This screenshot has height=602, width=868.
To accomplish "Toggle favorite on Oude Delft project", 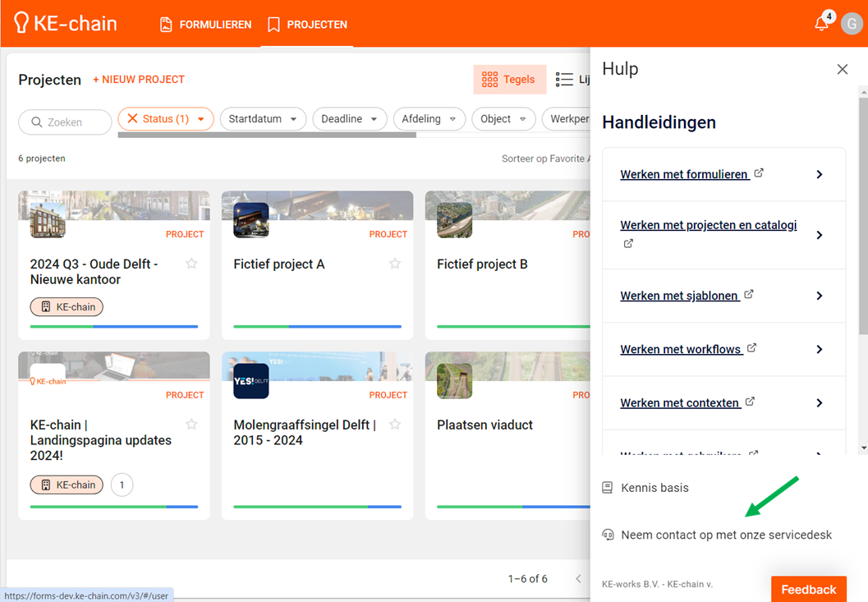I will [191, 264].
